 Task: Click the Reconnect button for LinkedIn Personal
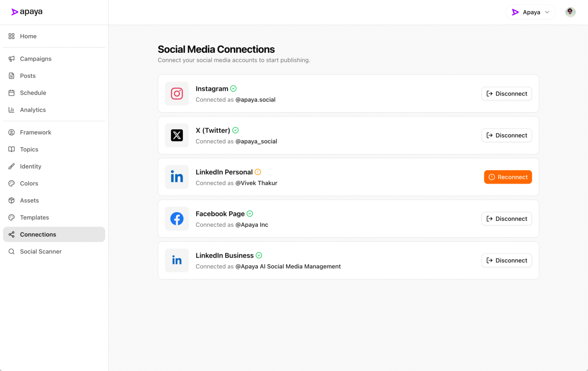(x=508, y=177)
